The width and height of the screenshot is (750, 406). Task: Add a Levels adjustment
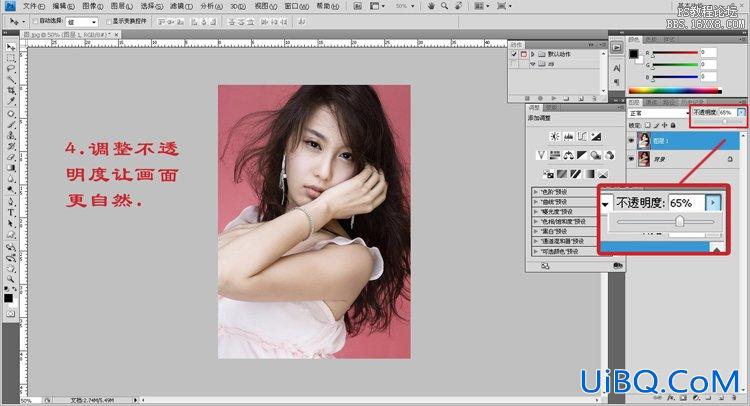[568, 137]
